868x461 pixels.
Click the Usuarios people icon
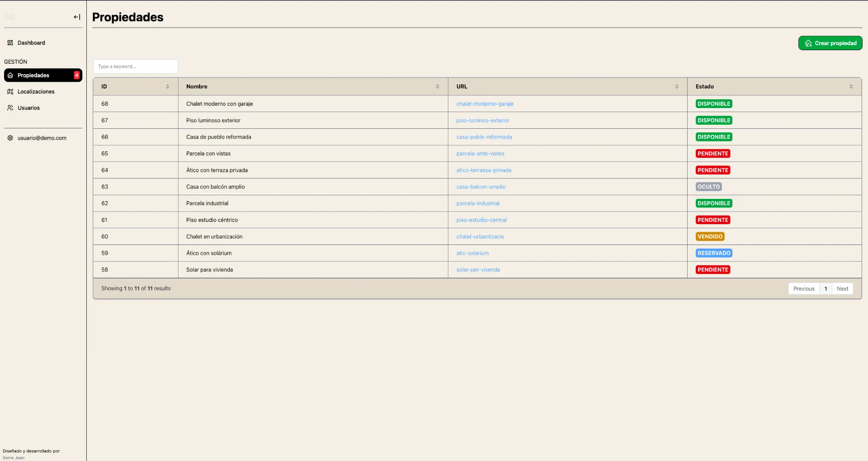[x=10, y=108]
